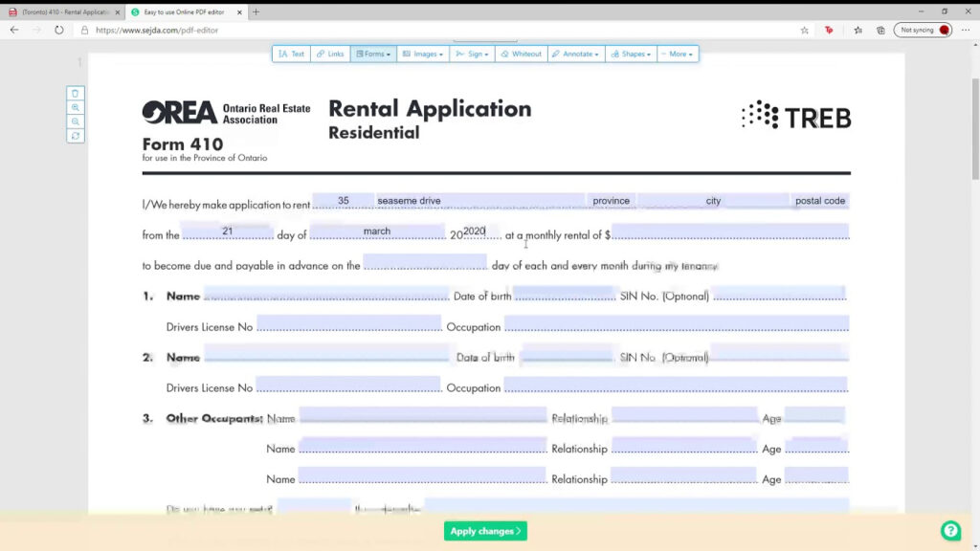This screenshot has width=980, height=551.
Task: Click the day field containing 21
Action: (228, 231)
